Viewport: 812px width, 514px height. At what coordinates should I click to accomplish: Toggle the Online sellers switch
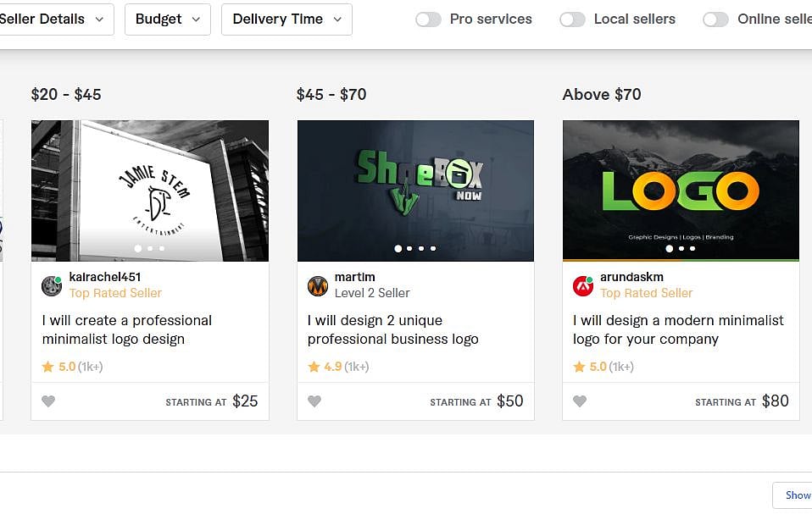pos(716,19)
